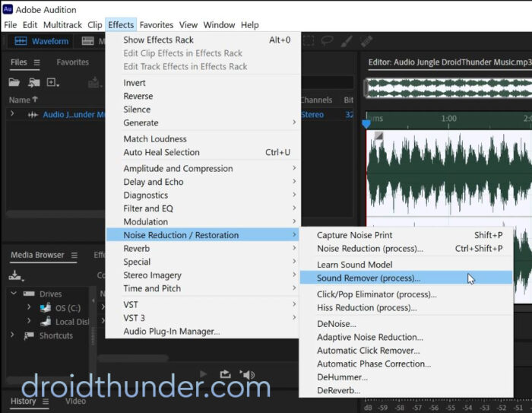The image size is (532, 413).
Task: Click the Media Browser import icon
Action: click(16, 275)
